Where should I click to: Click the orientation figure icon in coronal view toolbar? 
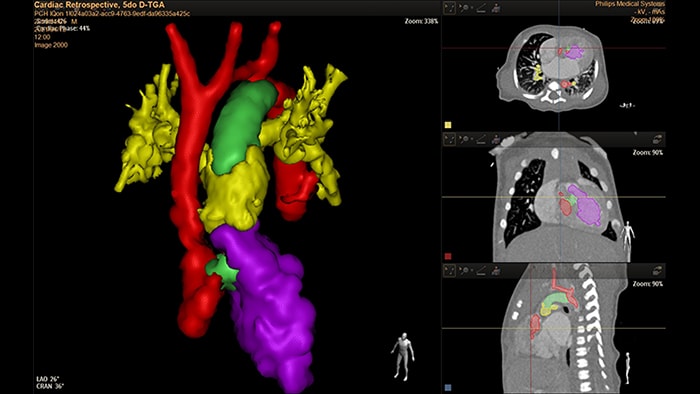click(x=496, y=140)
